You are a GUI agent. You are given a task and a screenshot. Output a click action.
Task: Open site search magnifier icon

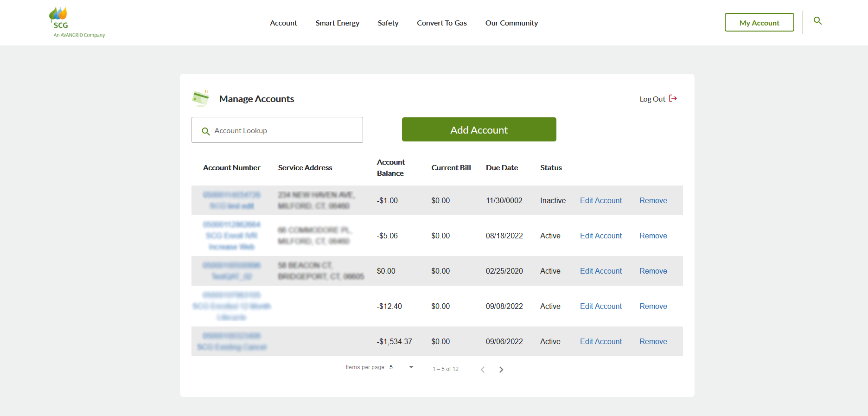817,21
